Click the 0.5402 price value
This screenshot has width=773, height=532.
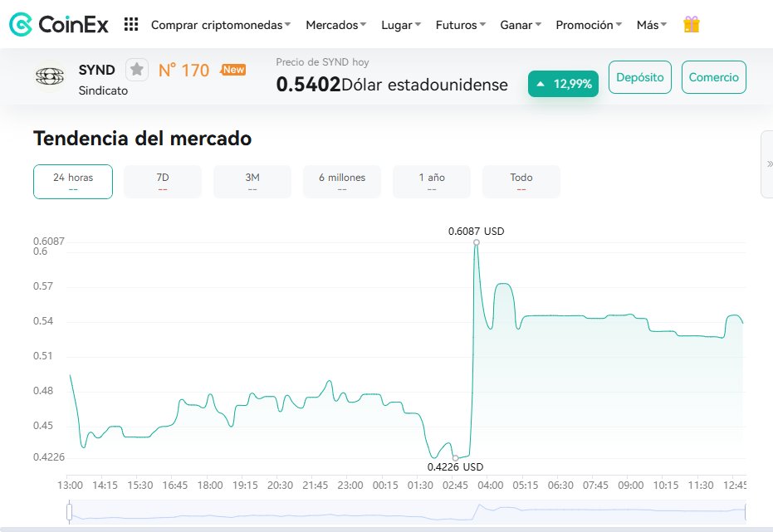click(x=308, y=84)
